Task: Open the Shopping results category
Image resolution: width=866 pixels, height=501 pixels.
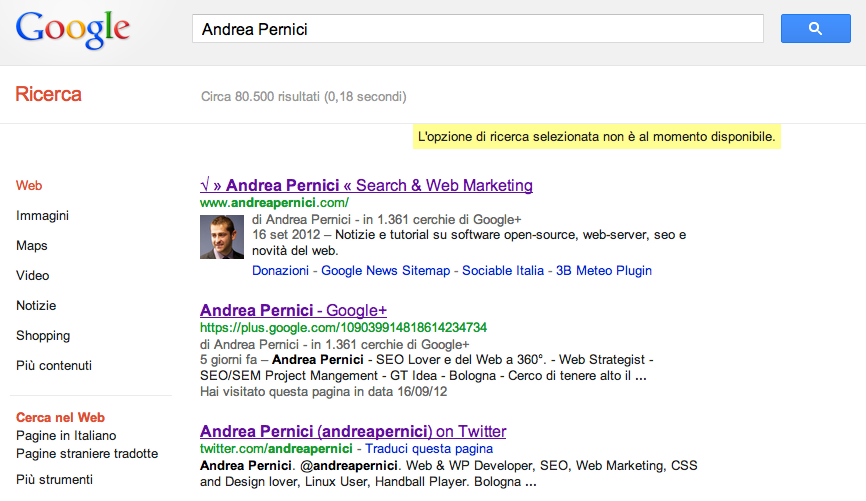Action: (x=43, y=336)
